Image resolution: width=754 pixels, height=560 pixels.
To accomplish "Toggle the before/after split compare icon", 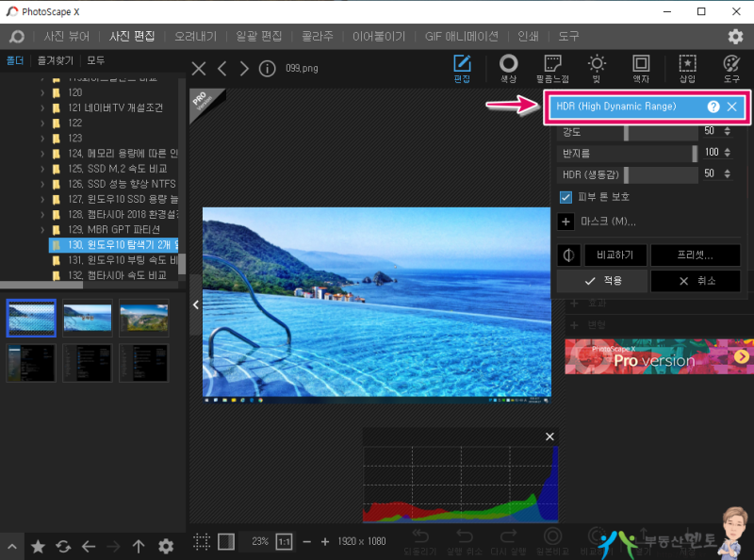I will (568, 255).
